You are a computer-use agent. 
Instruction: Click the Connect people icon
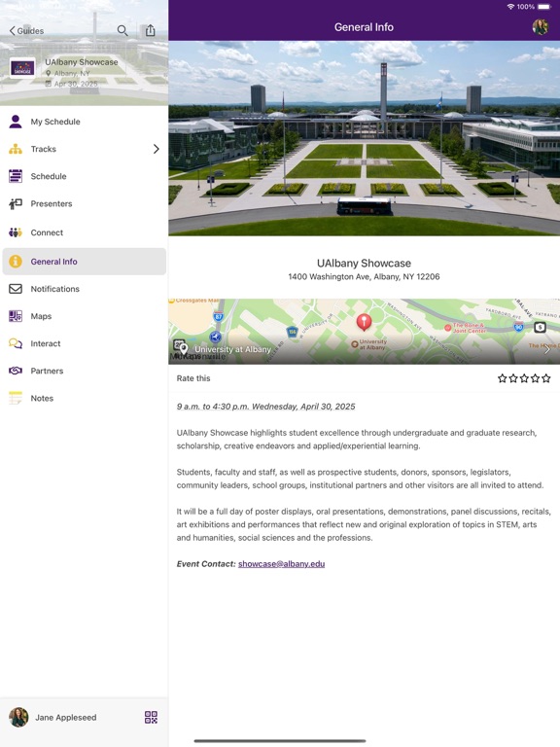(x=16, y=232)
